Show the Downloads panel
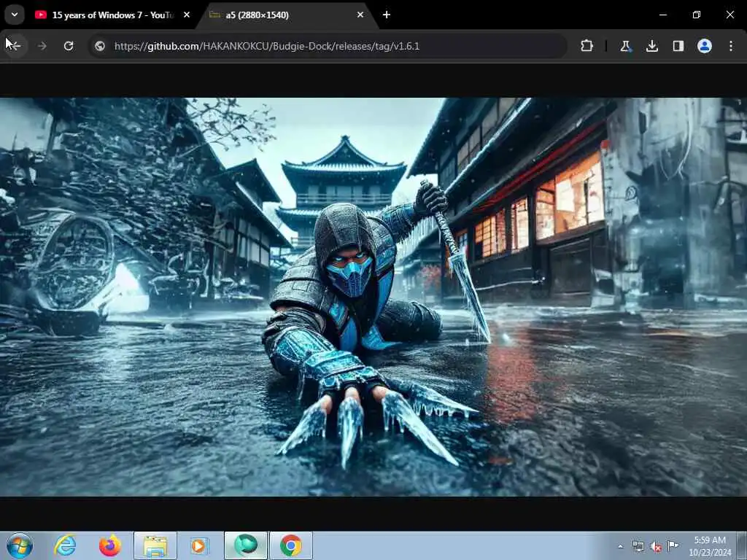Image resolution: width=747 pixels, height=560 pixels. click(651, 46)
